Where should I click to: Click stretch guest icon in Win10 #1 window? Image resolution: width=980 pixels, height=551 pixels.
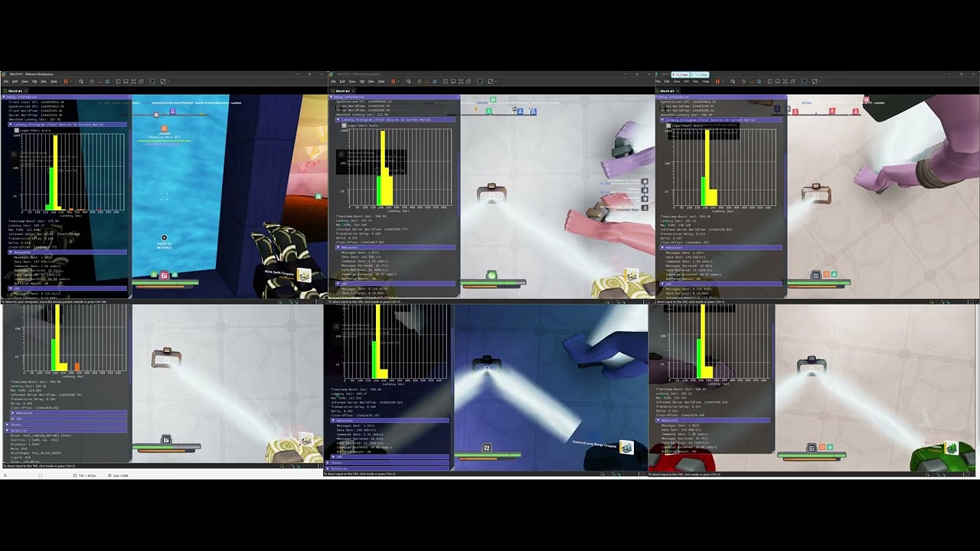(x=163, y=81)
